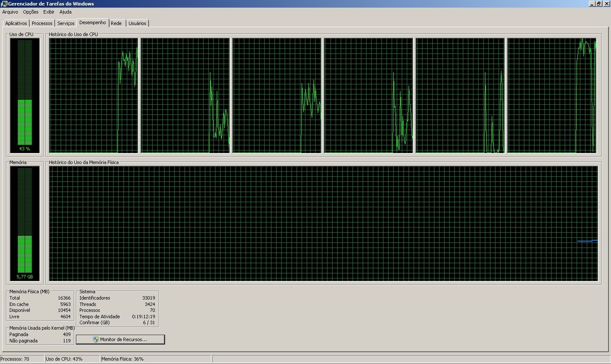Open the Opções menu
Screen dimensions: 611x364
click(x=31, y=12)
